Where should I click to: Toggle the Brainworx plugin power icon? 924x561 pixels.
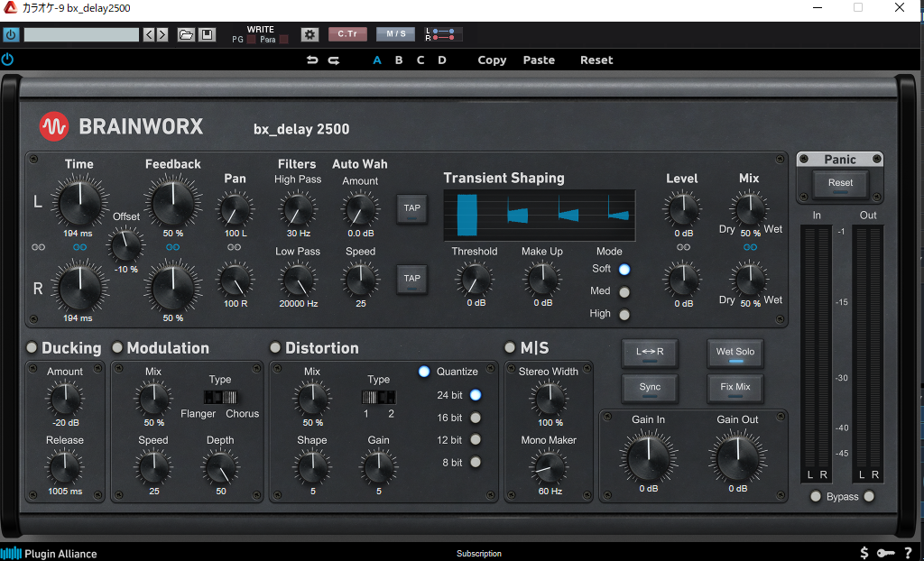click(7, 60)
